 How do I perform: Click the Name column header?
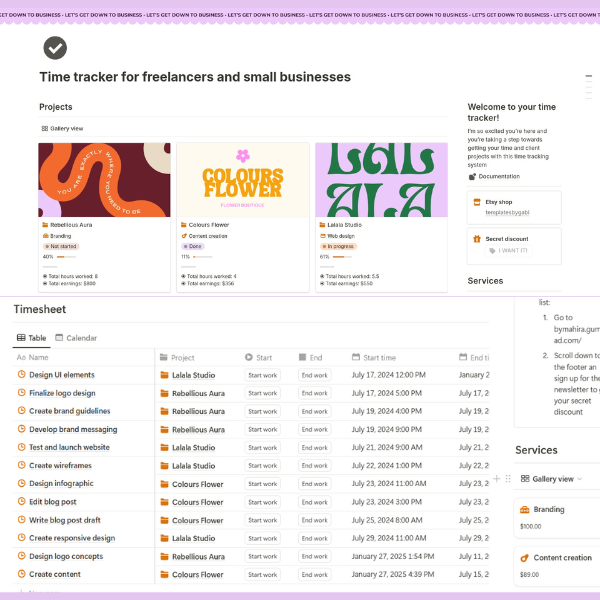(33, 357)
